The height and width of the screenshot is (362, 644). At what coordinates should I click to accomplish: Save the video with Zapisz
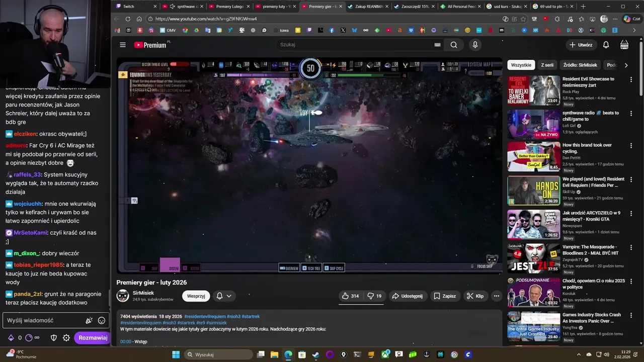pyautogui.click(x=445, y=296)
